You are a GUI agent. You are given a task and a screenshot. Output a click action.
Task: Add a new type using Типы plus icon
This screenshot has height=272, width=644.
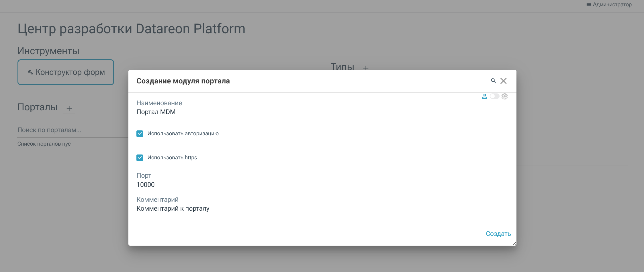coord(366,68)
